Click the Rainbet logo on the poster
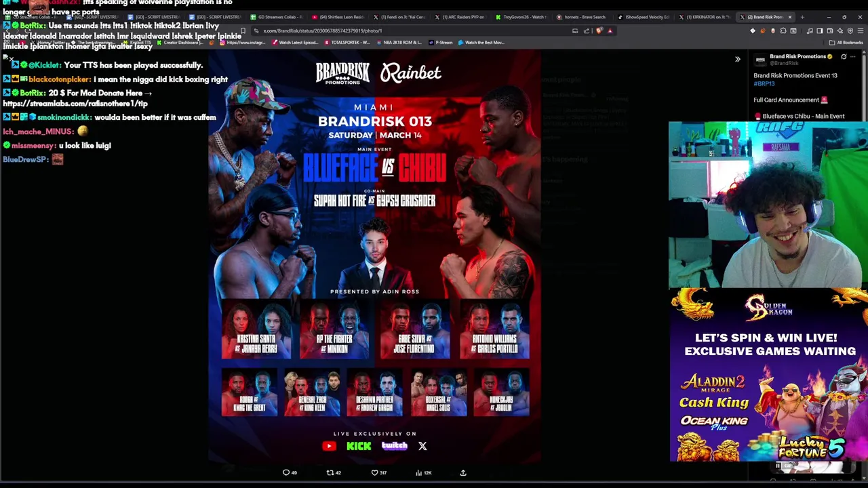The image size is (868, 488). coord(410,73)
